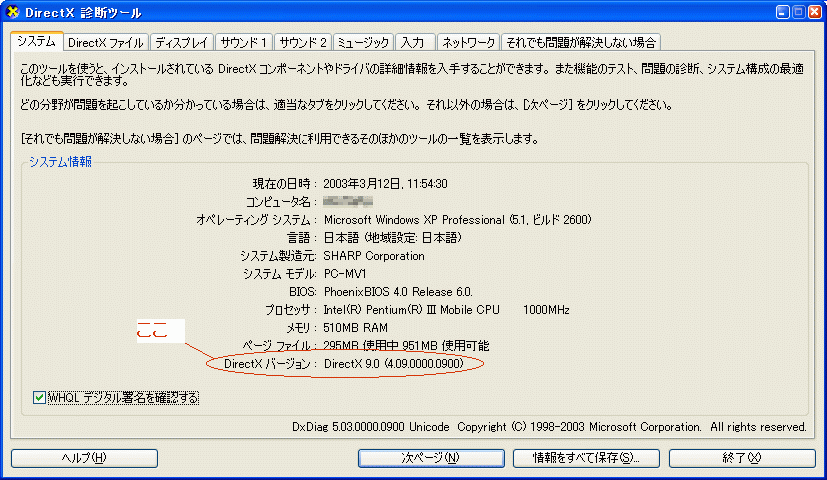Click the ページ ファイル label
Image resolution: width=827 pixels, height=480 pixels.
279,345
